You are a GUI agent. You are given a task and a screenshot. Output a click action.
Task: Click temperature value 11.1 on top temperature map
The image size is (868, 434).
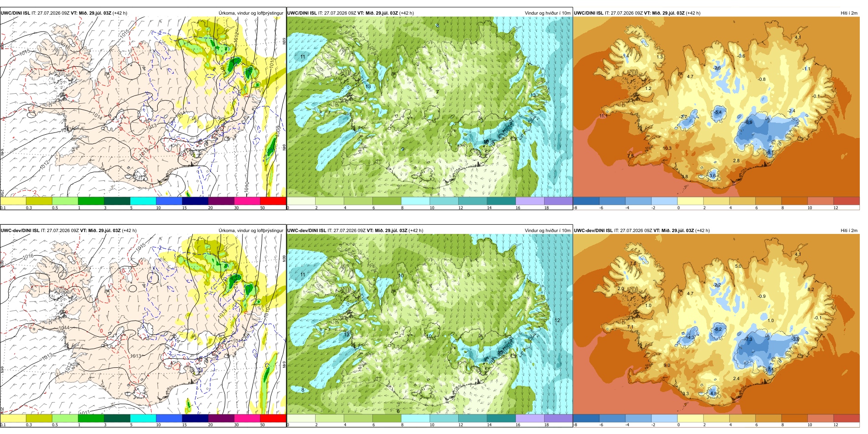click(x=603, y=116)
